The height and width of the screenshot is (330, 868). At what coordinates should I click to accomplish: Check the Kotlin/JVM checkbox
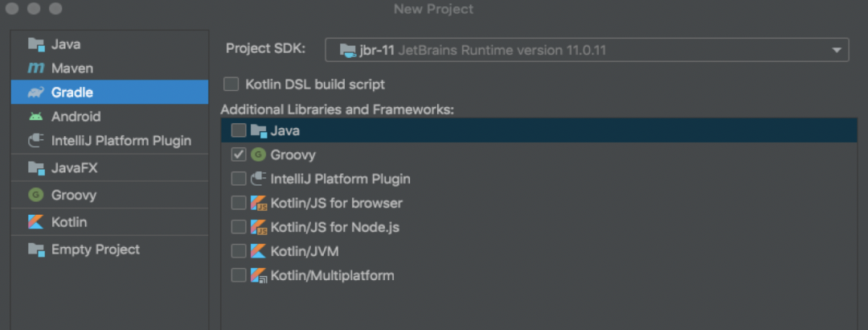pyautogui.click(x=239, y=250)
